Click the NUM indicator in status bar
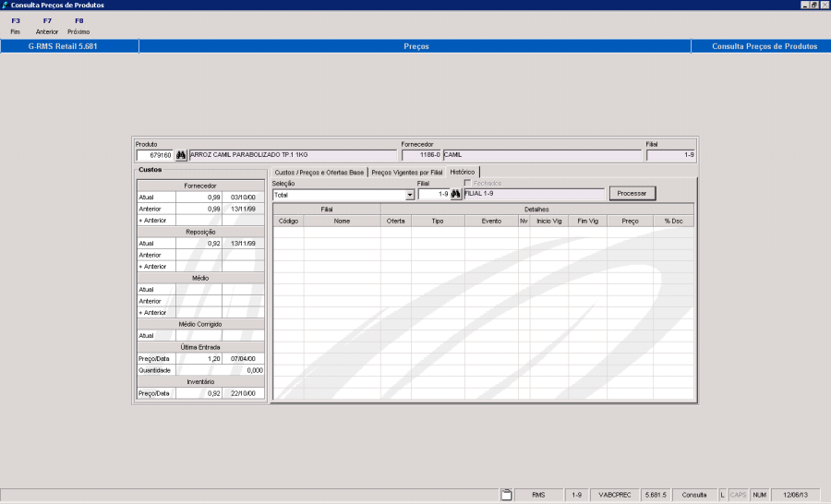 [x=760, y=495]
